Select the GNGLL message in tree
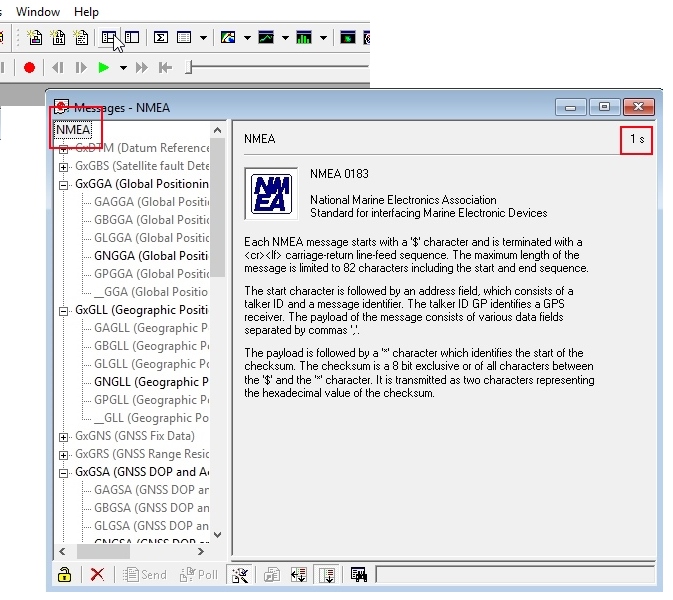The height and width of the screenshot is (600, 673). coord(151,382)
